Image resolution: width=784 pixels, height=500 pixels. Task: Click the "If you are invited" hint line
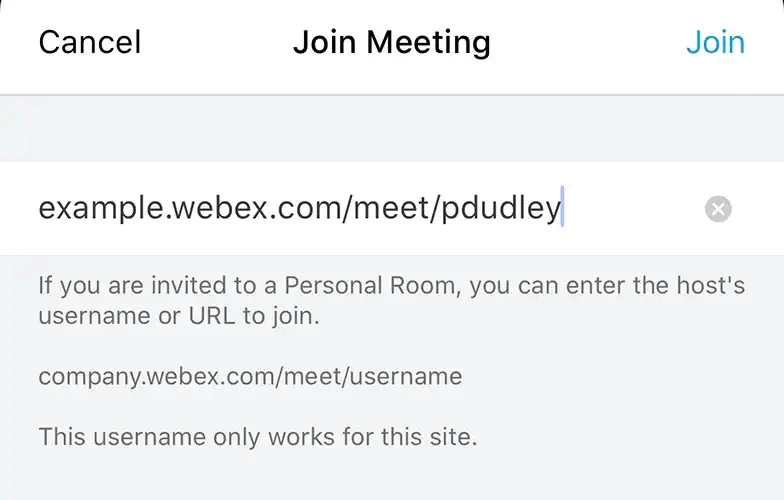(391, 286)
